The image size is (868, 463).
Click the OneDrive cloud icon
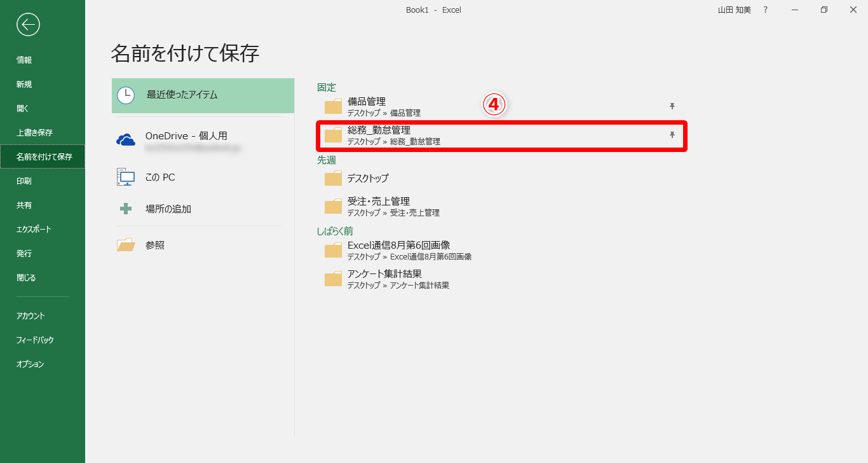(126, 140)
